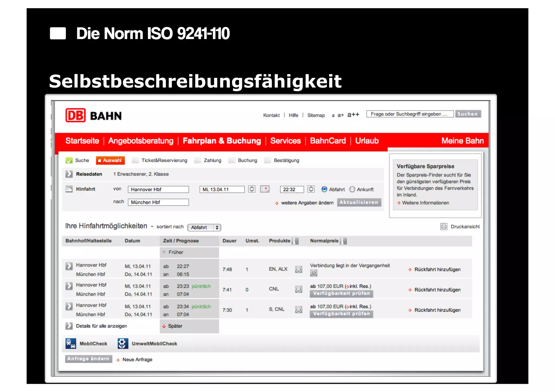Viewport: 555px width, 392px height.
Task: Click reservation icon in EN, ALX row
Action: [x=299, y=269]
